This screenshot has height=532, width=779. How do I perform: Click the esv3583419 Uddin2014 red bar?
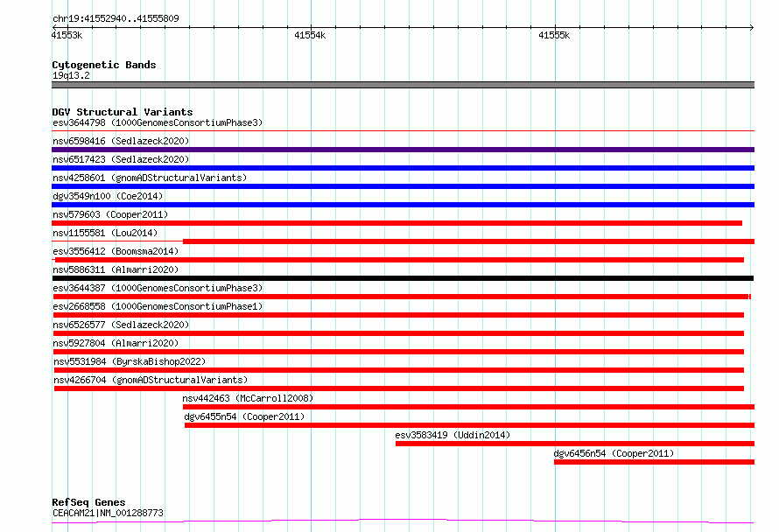tap(575, 444)
